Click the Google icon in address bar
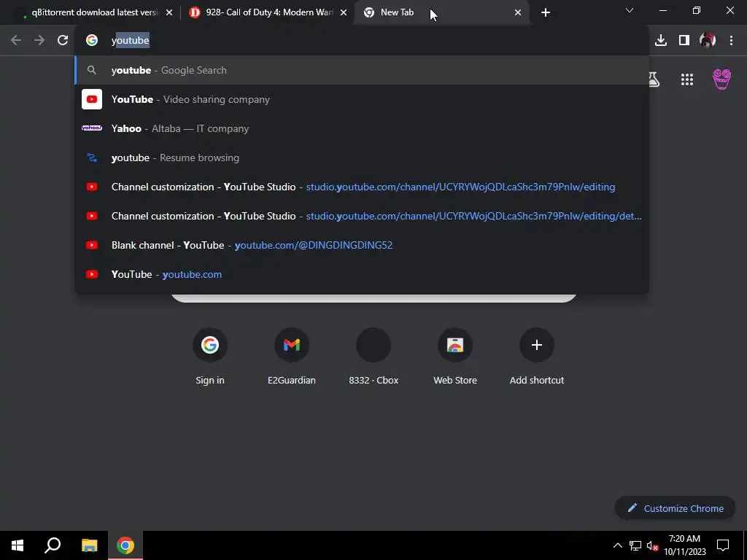The height and width of the screenshot is (560, 747). pyautogui.click(x=92, y=41)
